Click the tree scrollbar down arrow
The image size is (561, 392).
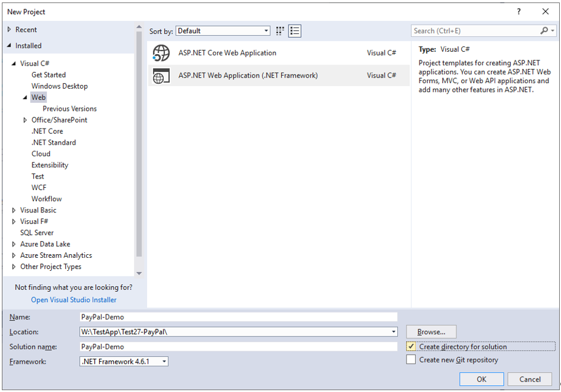pos(139,273)
